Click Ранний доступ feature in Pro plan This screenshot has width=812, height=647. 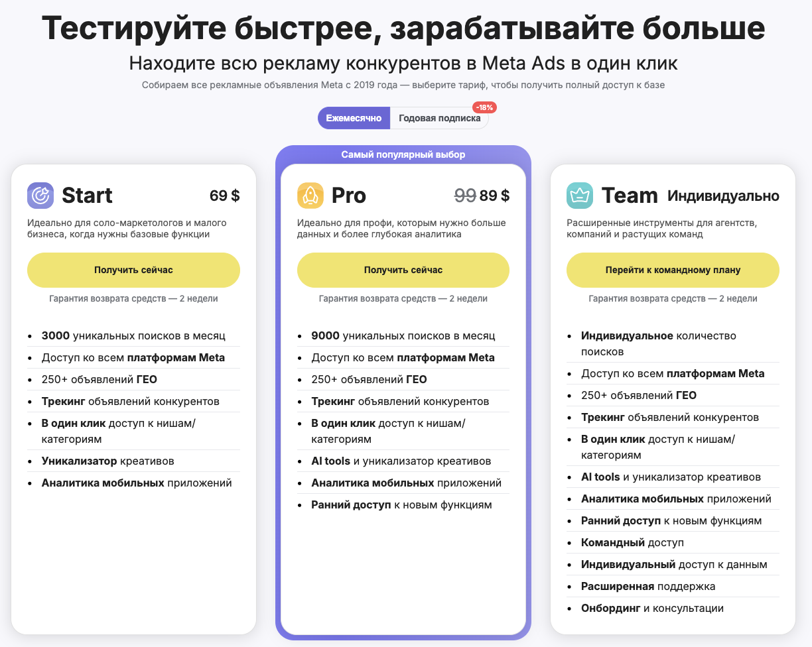[x=401, y=505]
